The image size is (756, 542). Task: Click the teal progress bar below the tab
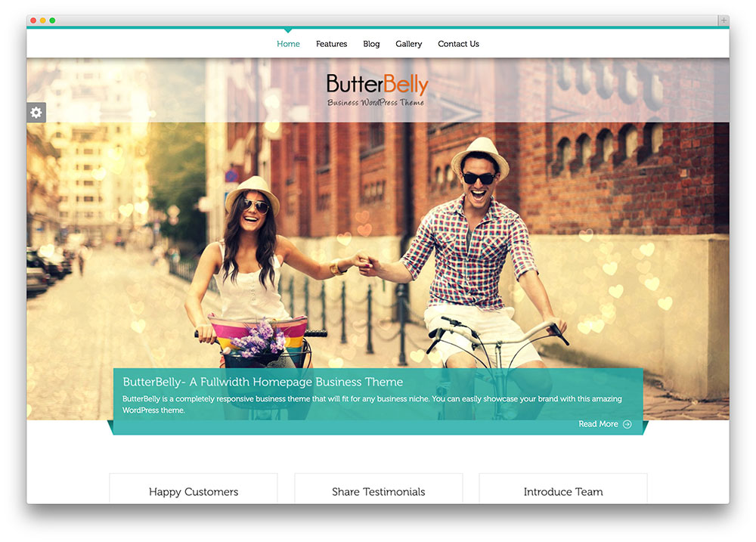[x=378, y=26]
